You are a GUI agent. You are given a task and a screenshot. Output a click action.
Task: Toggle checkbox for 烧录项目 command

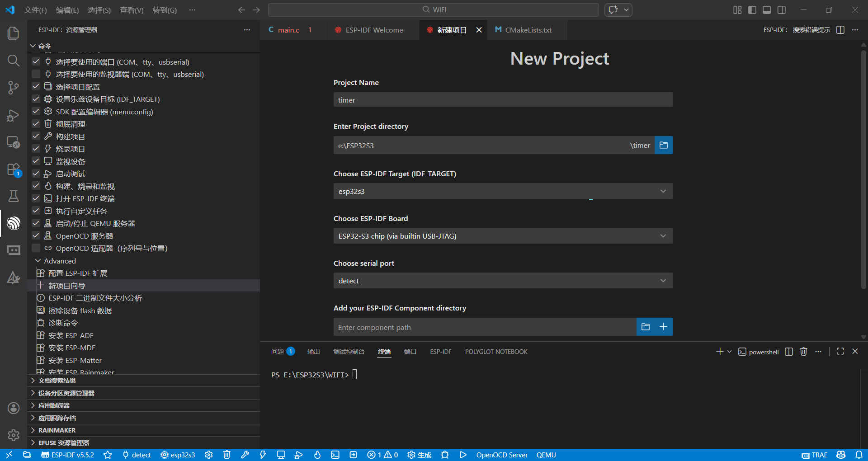click(x=36, y=148)
